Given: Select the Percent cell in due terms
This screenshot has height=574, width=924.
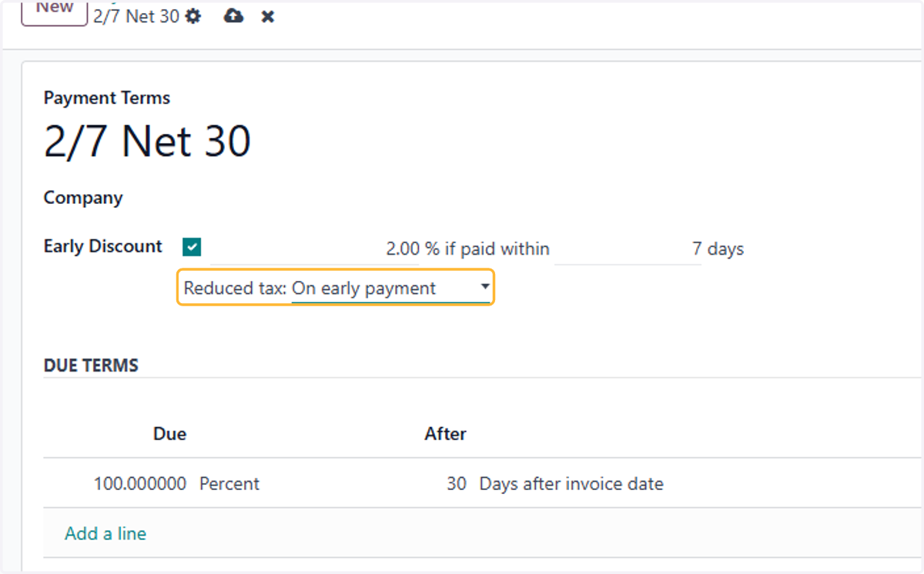Looking at the screenshot, I should click(x=229, y=484).
